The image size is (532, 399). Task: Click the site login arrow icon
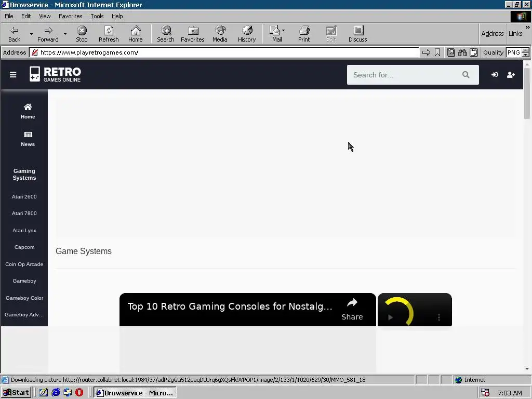(x=495, y=75)
